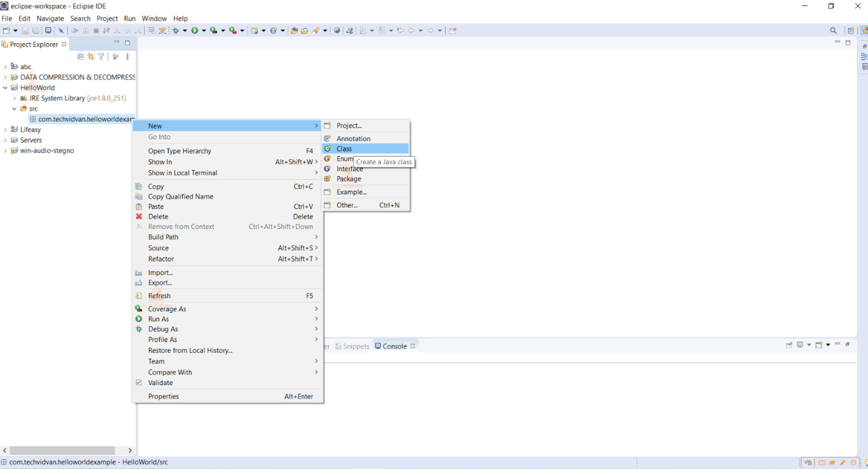Click right arrow of Project Explorer horizontal scrollbar
868x469 pixels.
130,451
